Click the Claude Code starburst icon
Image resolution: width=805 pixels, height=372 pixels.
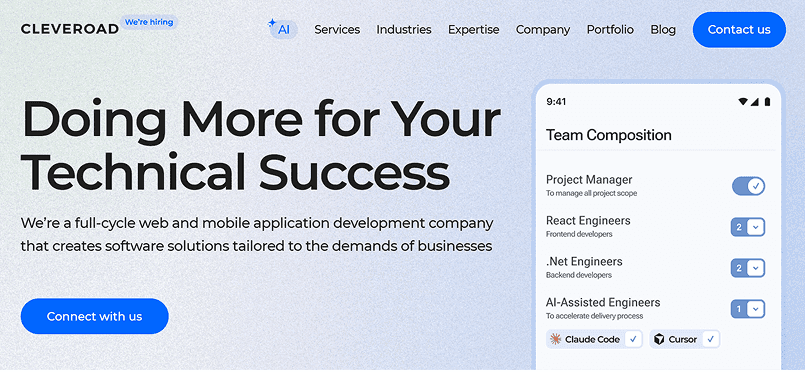(555, 339)
